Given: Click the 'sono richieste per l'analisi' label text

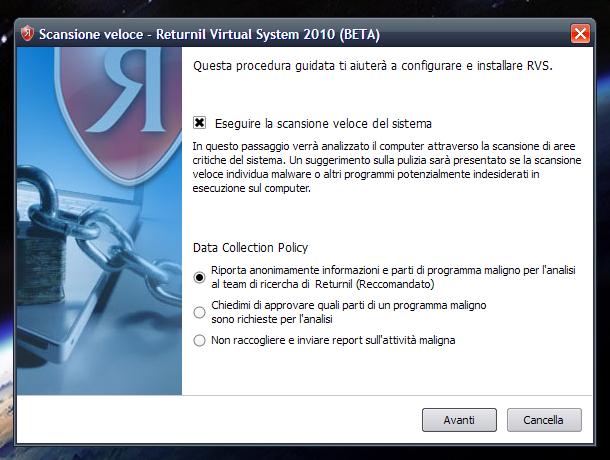Looking at the screenshot, I should (272, 320).
